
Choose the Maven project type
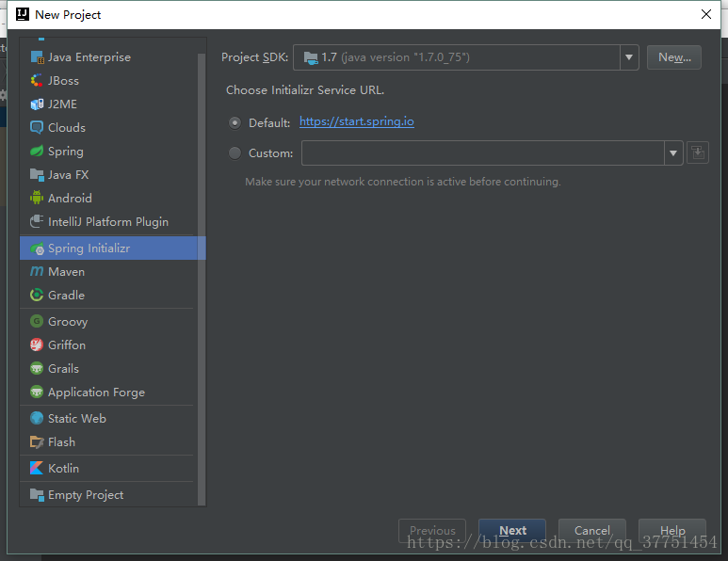108,271
